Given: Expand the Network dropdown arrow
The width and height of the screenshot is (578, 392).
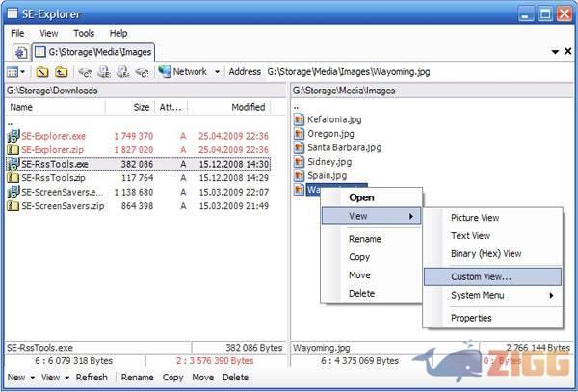Looking at the screenshot, I should point(218,71).
